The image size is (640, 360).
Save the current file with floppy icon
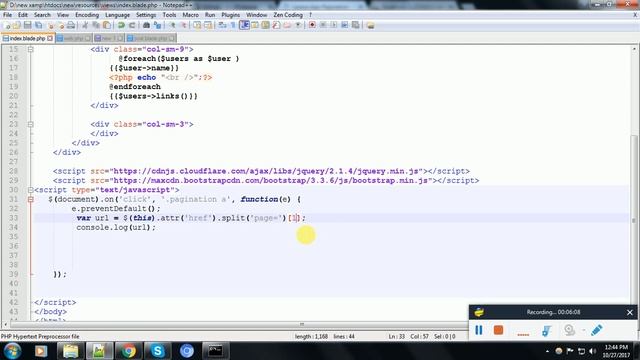[x=27, y=25]
